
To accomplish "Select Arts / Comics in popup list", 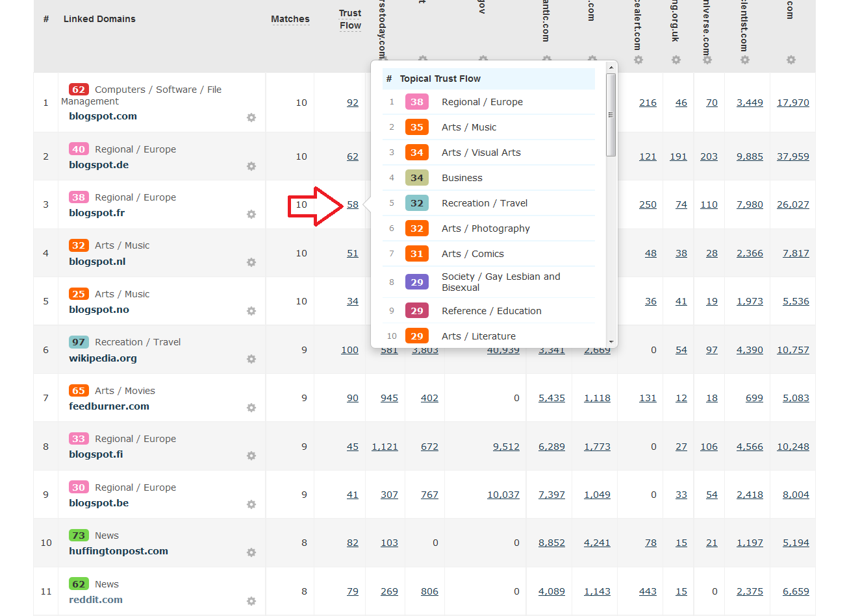I will point(473,254).
